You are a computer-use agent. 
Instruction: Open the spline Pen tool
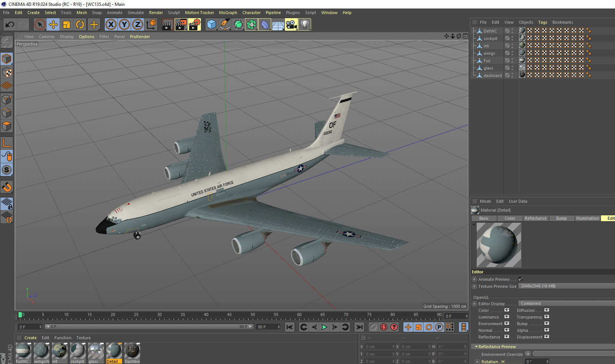(x=225, y=25)
